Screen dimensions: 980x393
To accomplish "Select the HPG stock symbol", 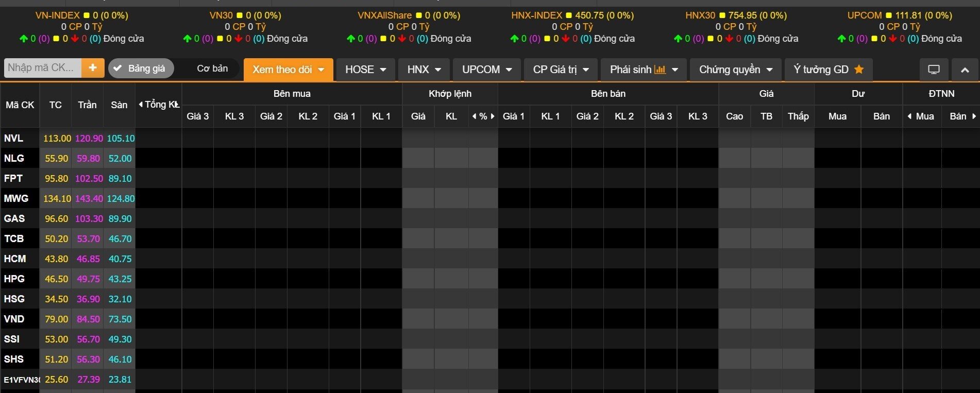I will pos(14,279).
